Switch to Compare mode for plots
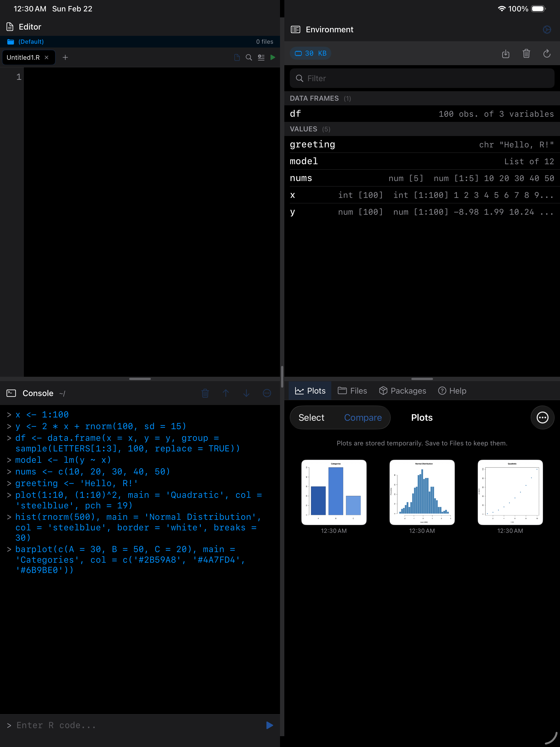Image resolution: width=560 pixels, height=747 pixels. pyautogui.click(x=363, y=417)
